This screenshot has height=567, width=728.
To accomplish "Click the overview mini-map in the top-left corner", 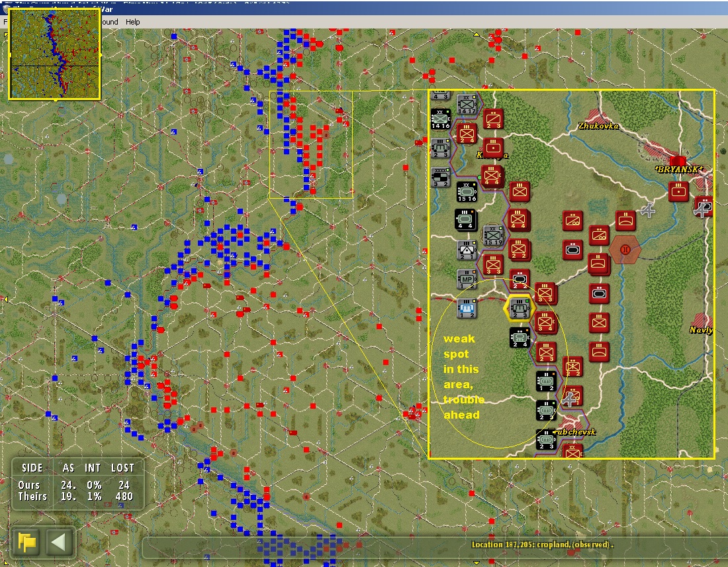I will tap(55, 54).
